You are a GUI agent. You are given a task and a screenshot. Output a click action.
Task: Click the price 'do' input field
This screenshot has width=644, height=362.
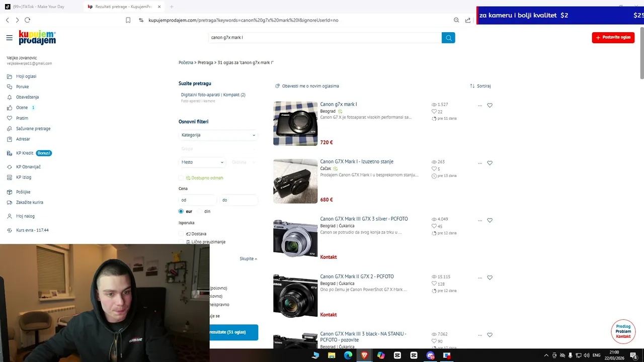tap(239, 200)
